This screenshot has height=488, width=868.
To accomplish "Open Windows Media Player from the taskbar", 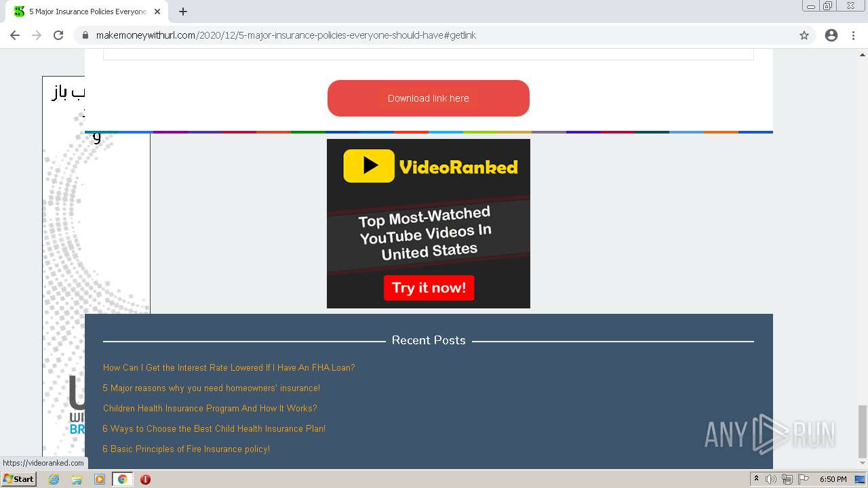I will coord(100,479).
